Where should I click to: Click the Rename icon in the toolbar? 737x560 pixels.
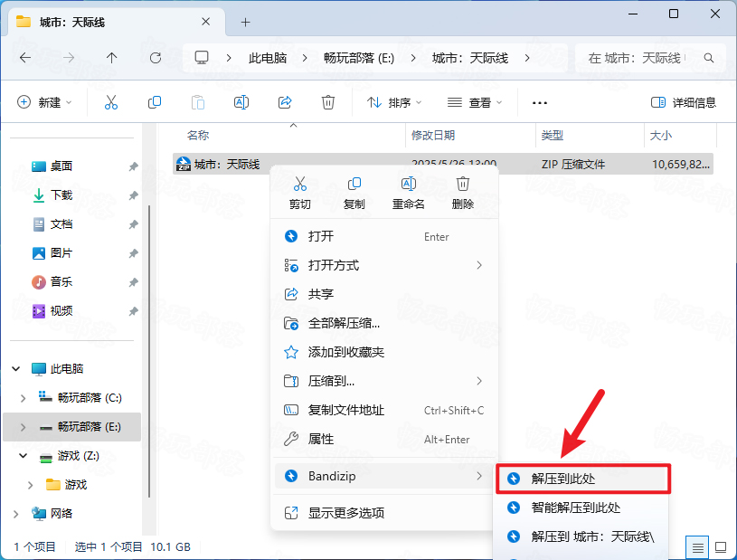[241, 102]
